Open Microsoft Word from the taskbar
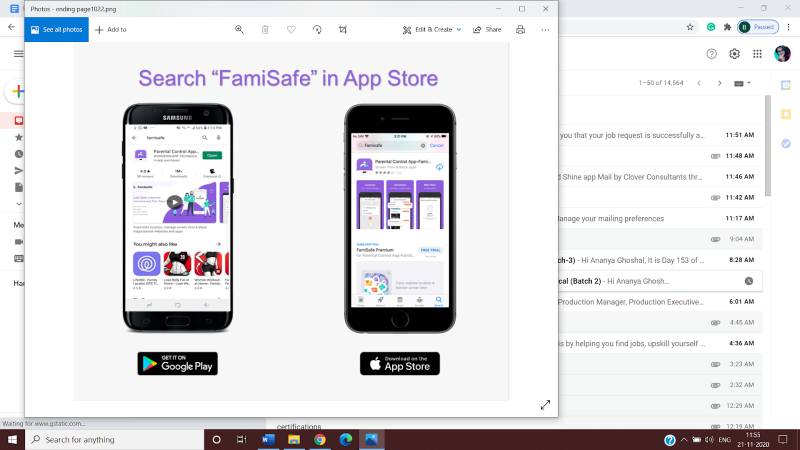 (267, 439)
